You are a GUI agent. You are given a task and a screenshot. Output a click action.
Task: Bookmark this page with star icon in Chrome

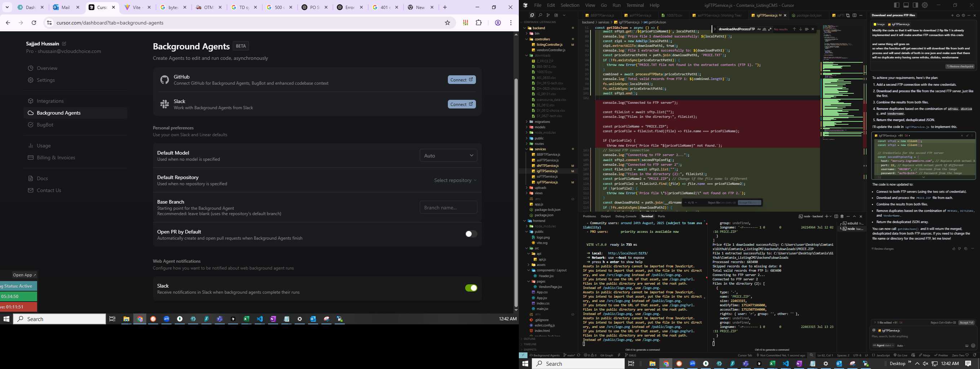(447, 23)
